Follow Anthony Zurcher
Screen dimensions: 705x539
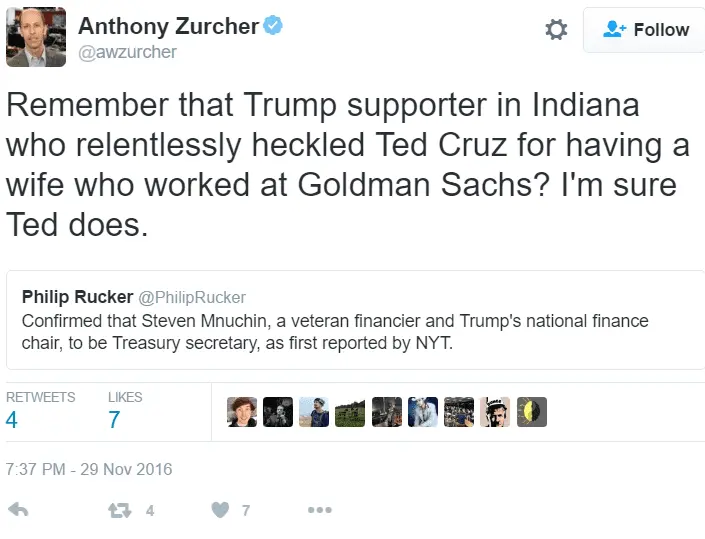tap(645, 30)
